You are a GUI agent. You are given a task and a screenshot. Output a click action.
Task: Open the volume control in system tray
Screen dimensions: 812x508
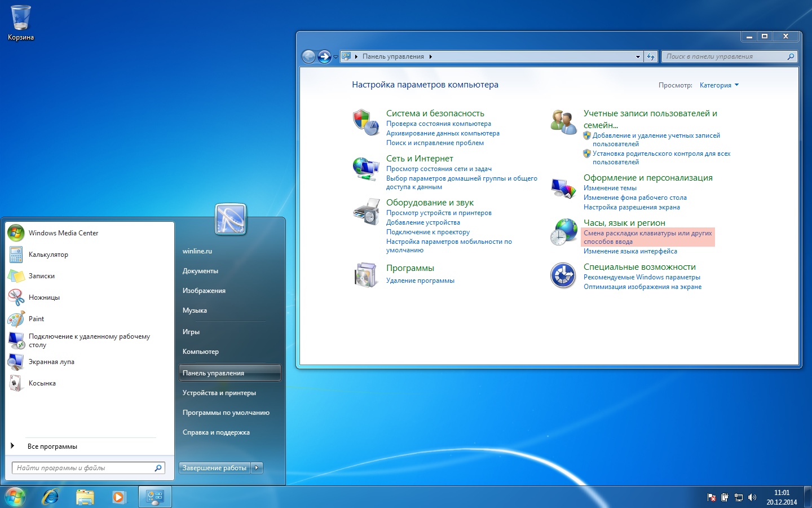pos(753,497)
